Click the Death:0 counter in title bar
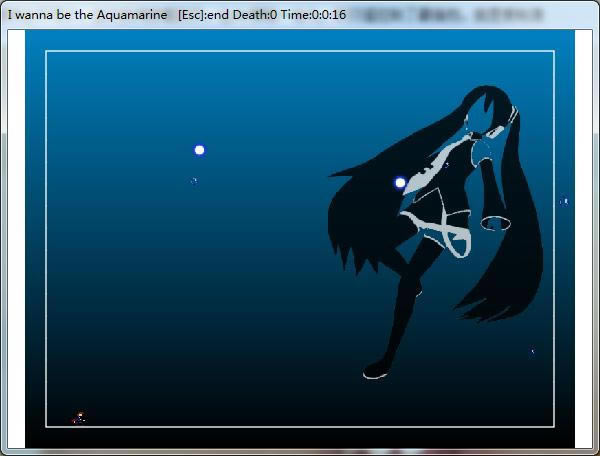The image size is (600, 456). pos(256,15)
